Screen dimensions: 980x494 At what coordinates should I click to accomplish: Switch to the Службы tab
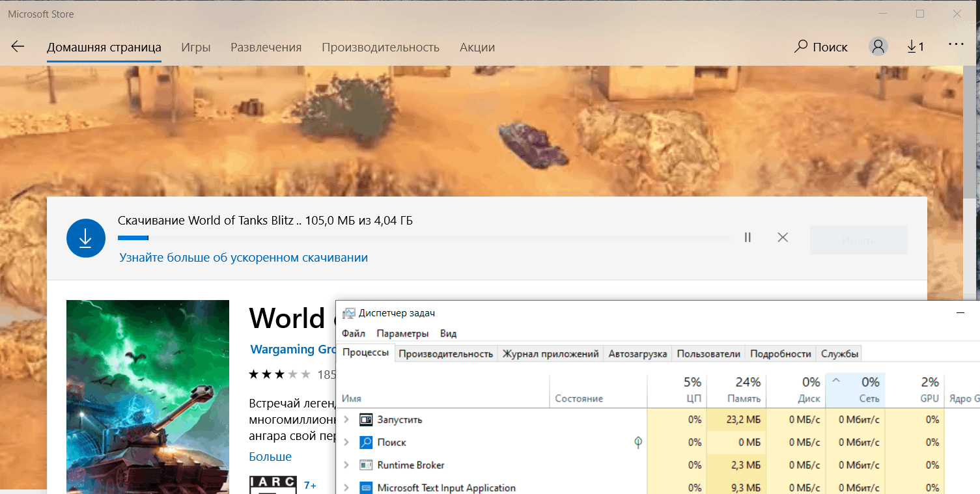click(840, 353)
